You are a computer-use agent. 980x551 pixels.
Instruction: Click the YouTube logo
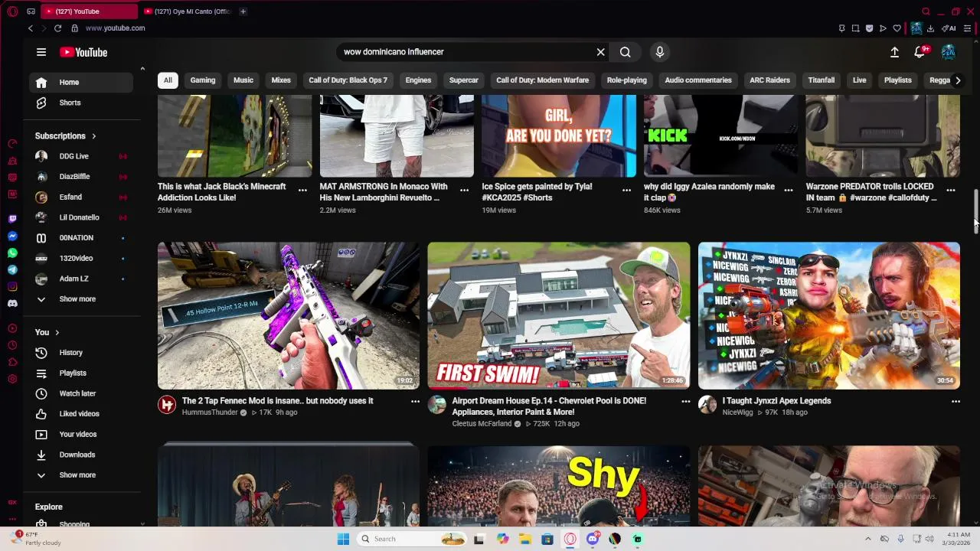83,52
